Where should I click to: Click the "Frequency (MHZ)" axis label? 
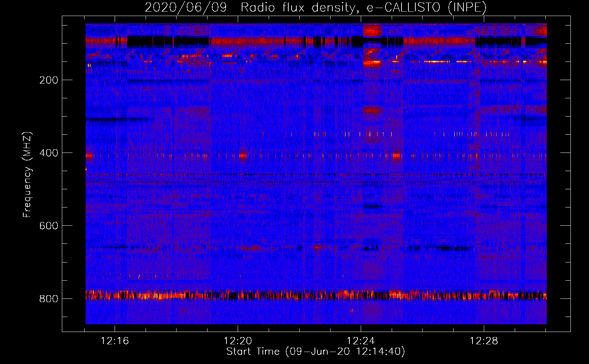(27, 175)
